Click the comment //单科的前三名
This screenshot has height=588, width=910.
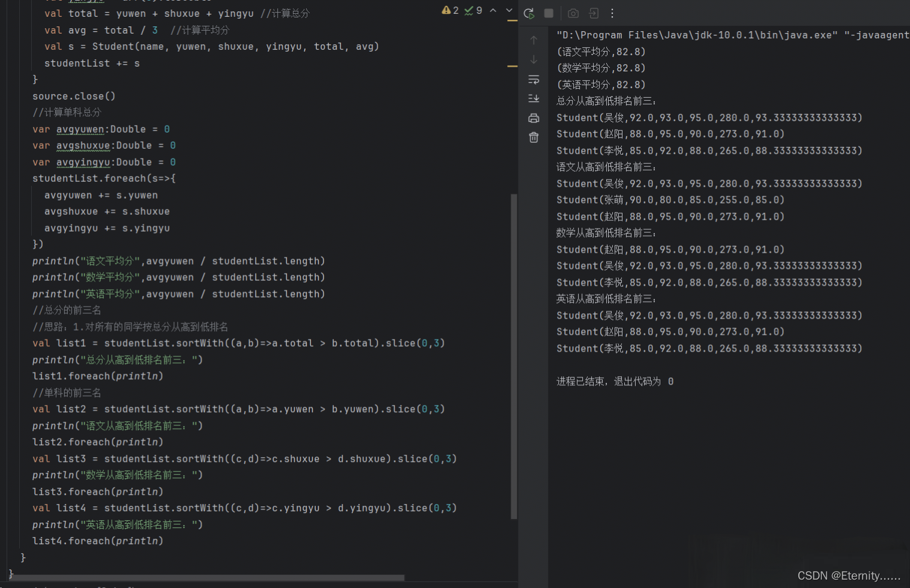point(67,393)
